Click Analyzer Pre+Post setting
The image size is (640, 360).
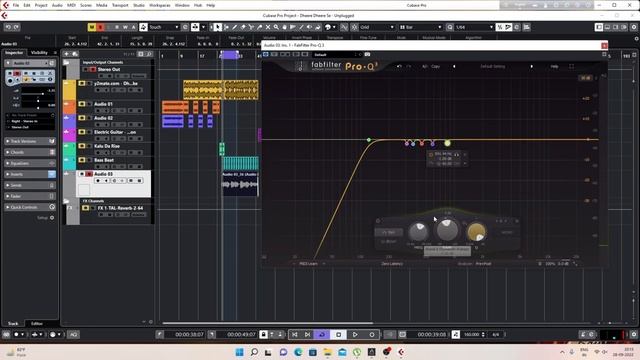tap(483, 264)
